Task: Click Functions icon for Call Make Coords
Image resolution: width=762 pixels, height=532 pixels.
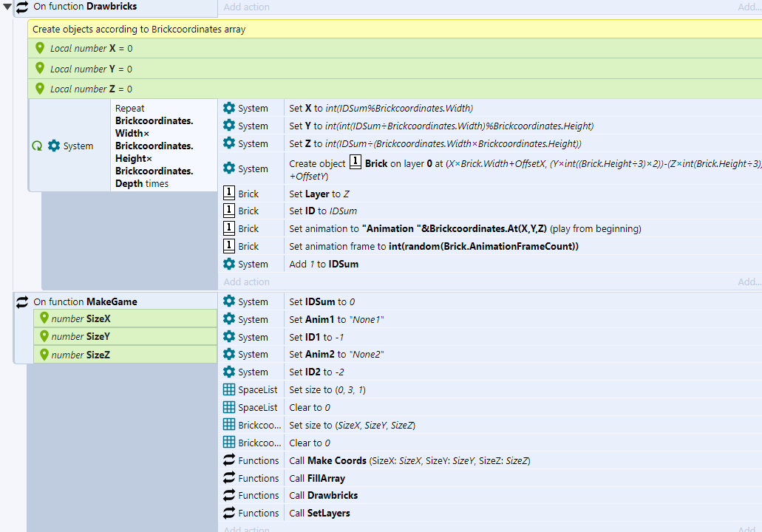Action: (x=229, y=460)
